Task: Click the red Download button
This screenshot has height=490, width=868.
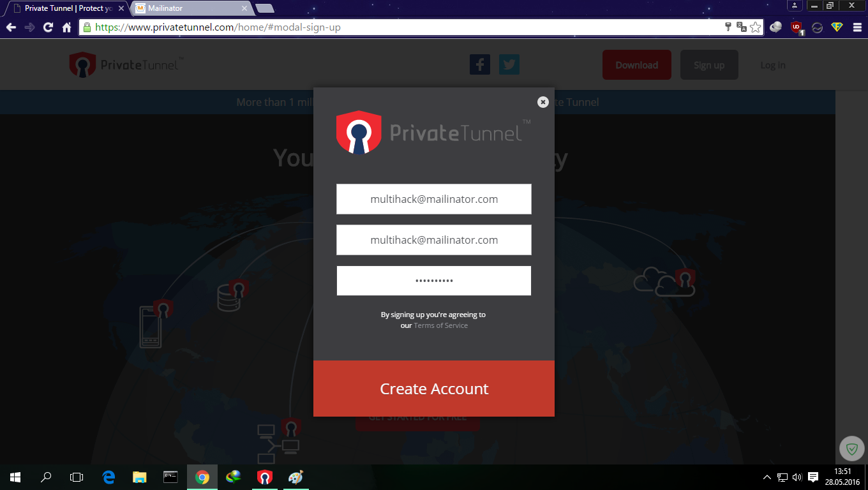Action: [637, 65]
